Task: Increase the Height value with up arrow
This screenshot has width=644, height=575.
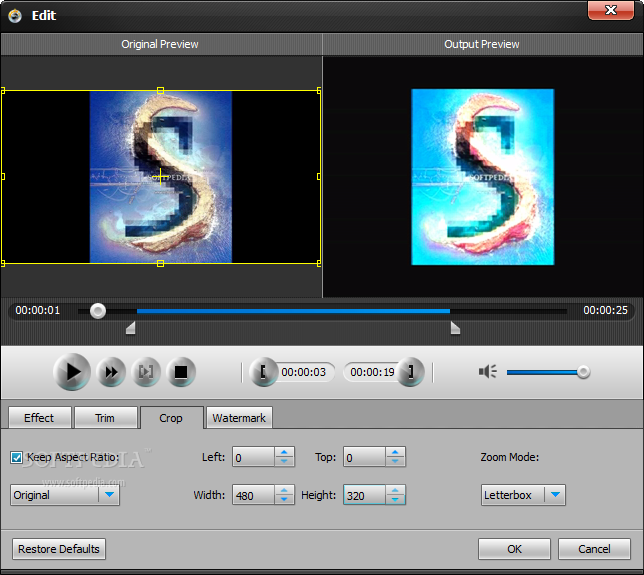Action: click(x=395, y=490)
